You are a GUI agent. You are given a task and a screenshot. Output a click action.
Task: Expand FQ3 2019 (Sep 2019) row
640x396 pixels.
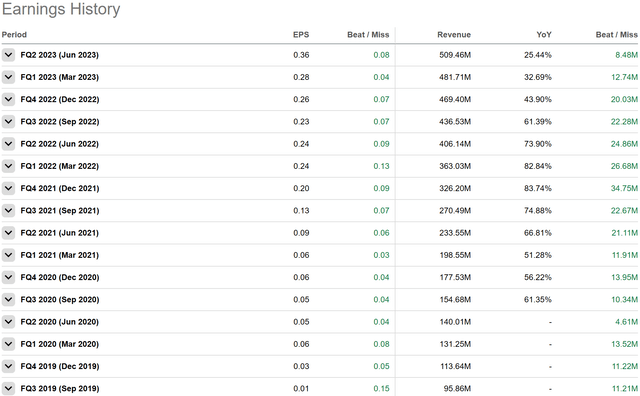point(8,388)
